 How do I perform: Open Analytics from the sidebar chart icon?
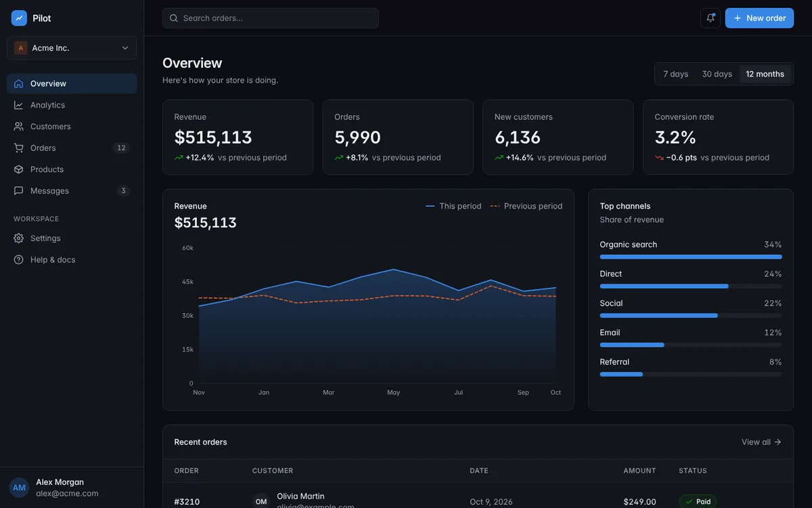click(18, 105)
